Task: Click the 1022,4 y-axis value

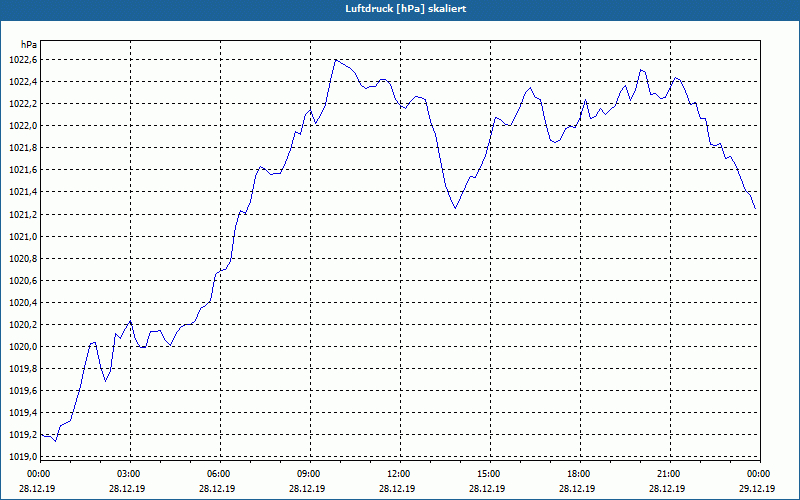Action: (x=22, y=82)
